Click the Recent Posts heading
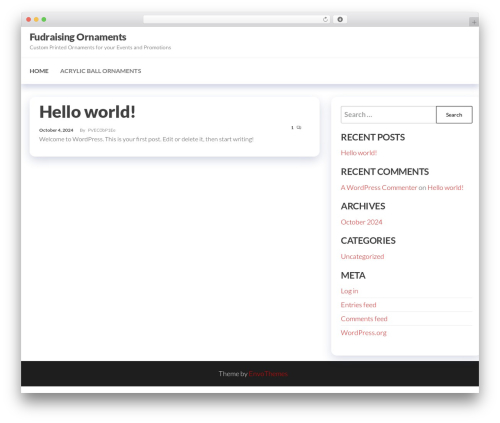Image resolution: width=500 pixels, height=423 pixels. [x=373, y=137]
